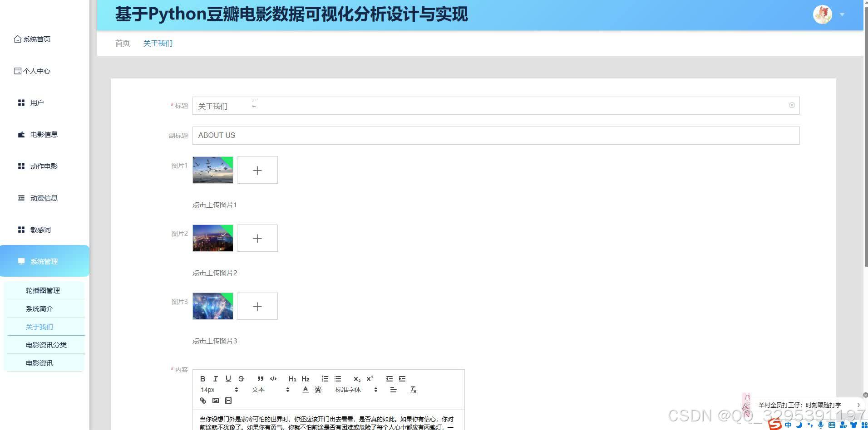Screen dimensions: 868x430
Task: Clear the 标题 input field using the x
Action: click(x=792, y=105)
